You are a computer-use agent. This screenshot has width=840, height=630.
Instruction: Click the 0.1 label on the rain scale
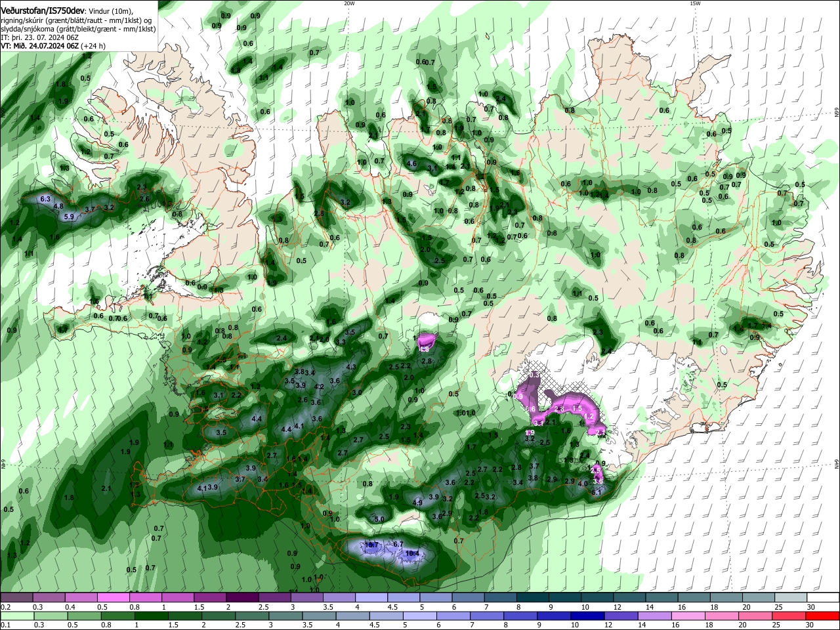(x=5, y=625)
